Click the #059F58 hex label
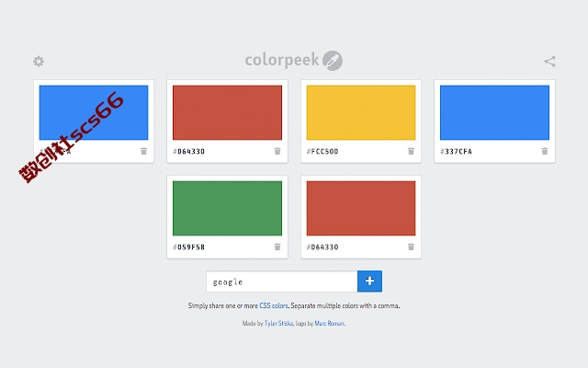This screenshot has height=368, width=588. click(x=188, y=247)
